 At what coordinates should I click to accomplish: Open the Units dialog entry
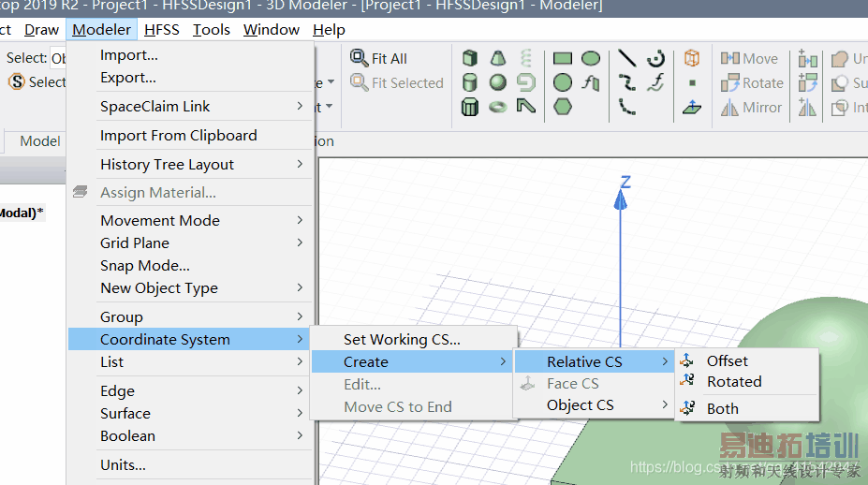(x=124, y=464)
